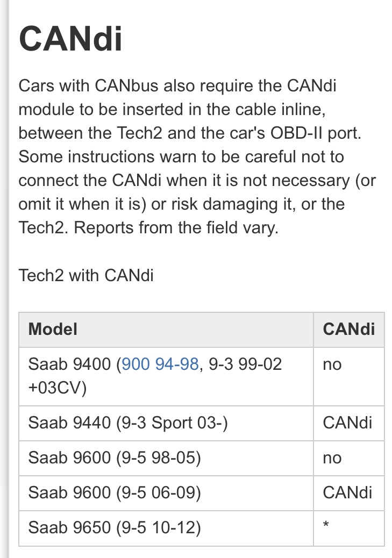Click the text '+03CV)' in the first row

click(58, 388)
